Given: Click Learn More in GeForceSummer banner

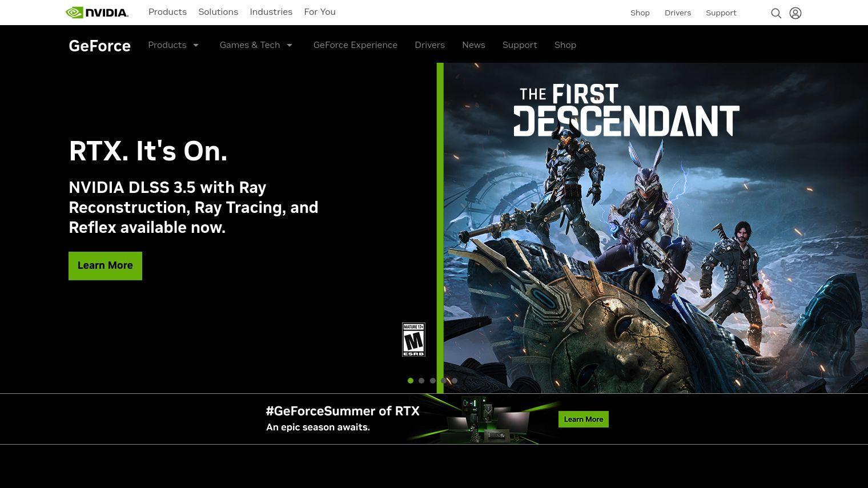Looking at the screenshot, I should pos(584,420).
